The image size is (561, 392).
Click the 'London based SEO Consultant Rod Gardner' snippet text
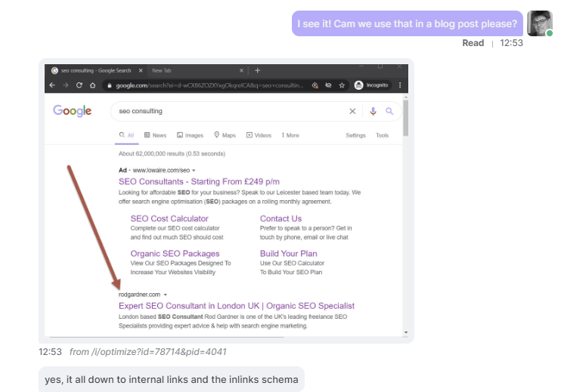click(x=233, y=321)
